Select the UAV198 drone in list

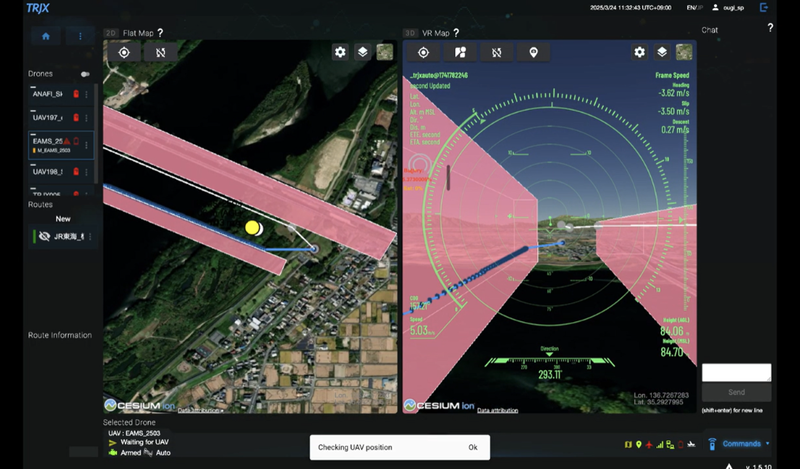[47, 171]
